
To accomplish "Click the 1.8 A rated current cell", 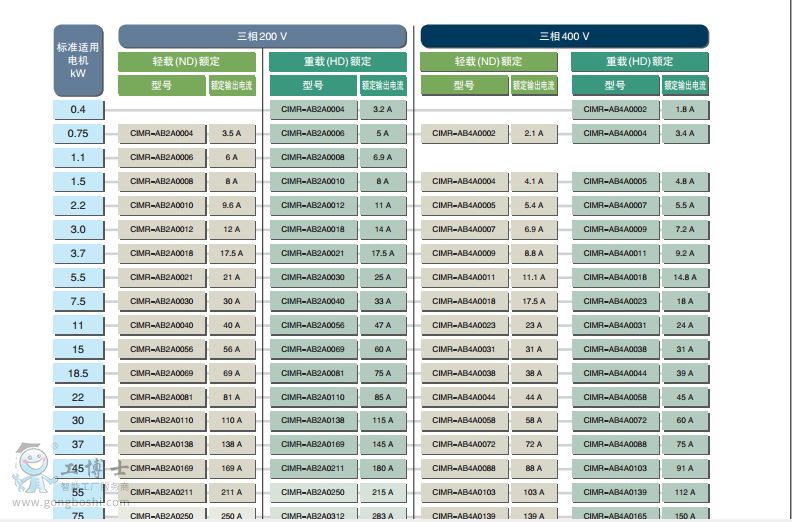I will (684, 109).
